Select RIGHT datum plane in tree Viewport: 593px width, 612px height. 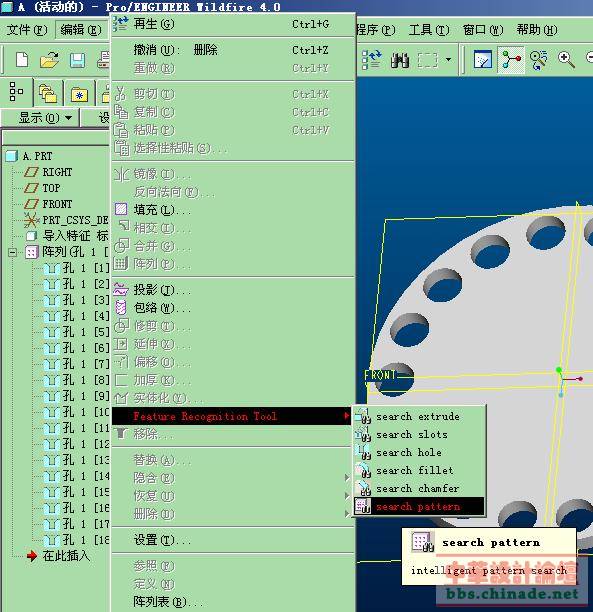(48, 172)
